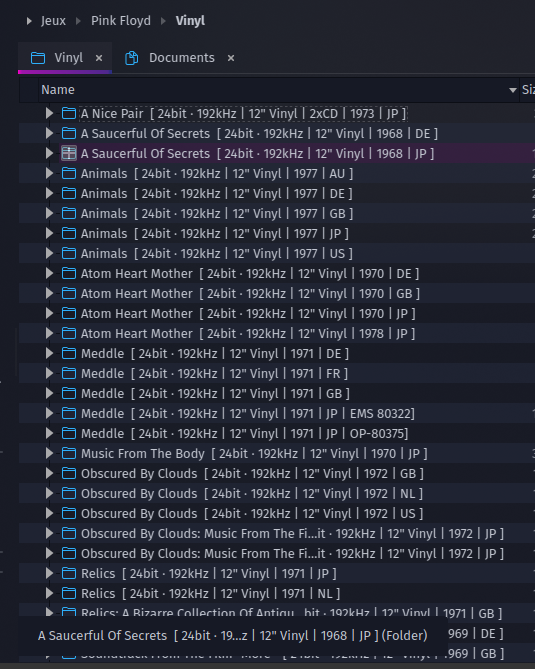Expand the A Nice Pair folder tree

pos(49,113)
